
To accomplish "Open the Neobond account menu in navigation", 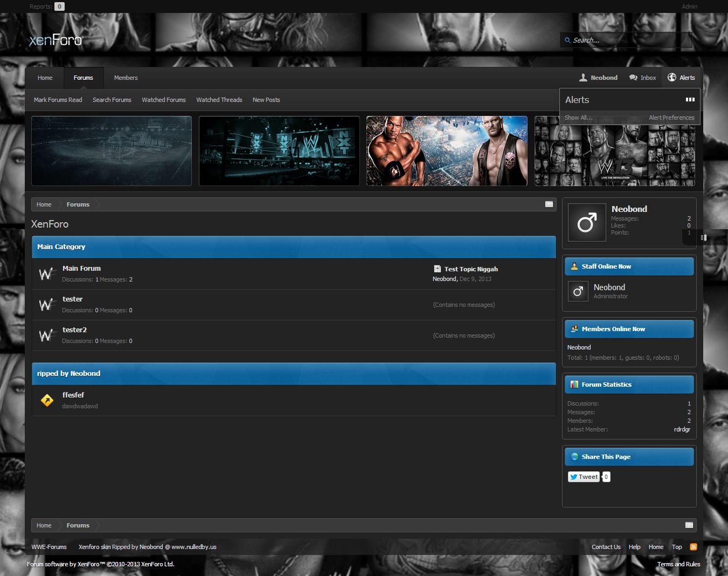I will pyautogui.click(x=598, y=78).
